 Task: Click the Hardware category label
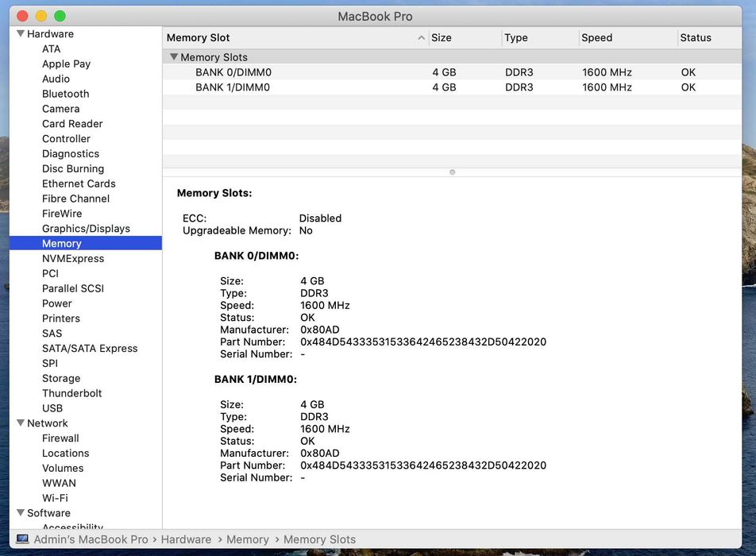50,33
